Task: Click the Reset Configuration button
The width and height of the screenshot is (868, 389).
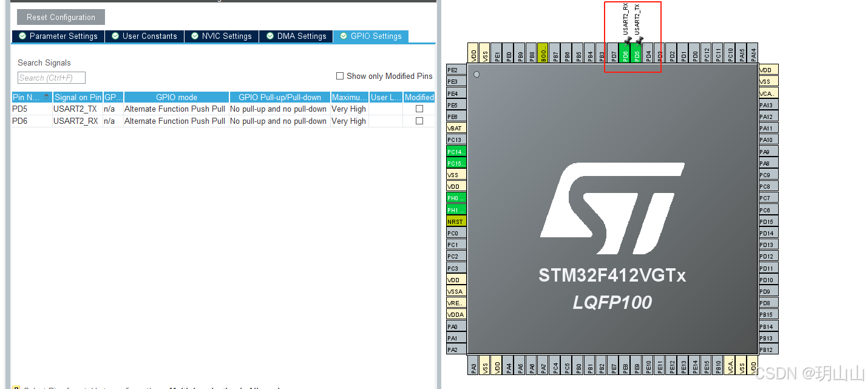Action: 60,16
